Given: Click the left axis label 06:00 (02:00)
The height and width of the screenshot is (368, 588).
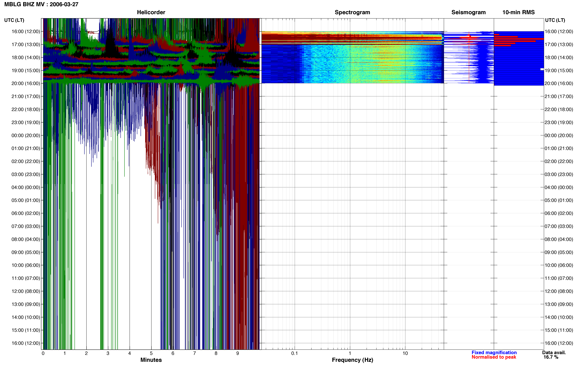Looking at the screenshot, I should (26, 213).
